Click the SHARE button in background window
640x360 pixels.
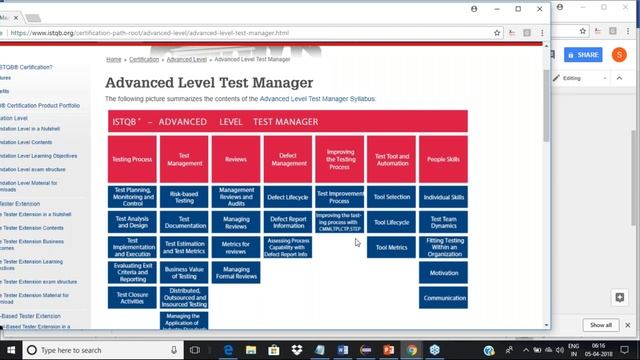point(583,55)
